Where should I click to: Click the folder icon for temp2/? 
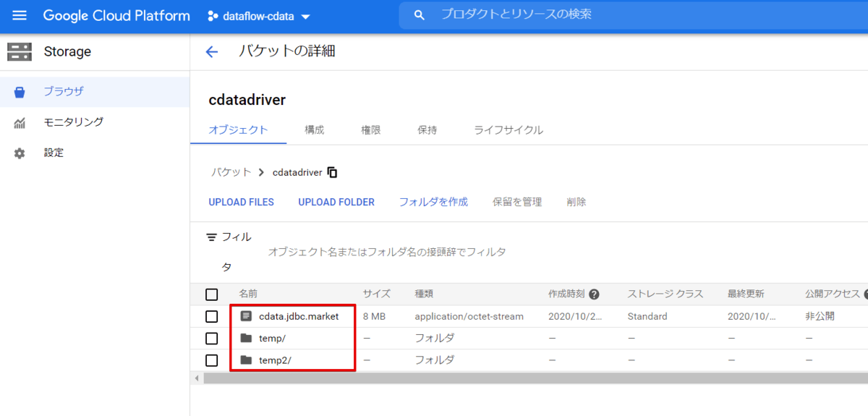tap(246, 360)
